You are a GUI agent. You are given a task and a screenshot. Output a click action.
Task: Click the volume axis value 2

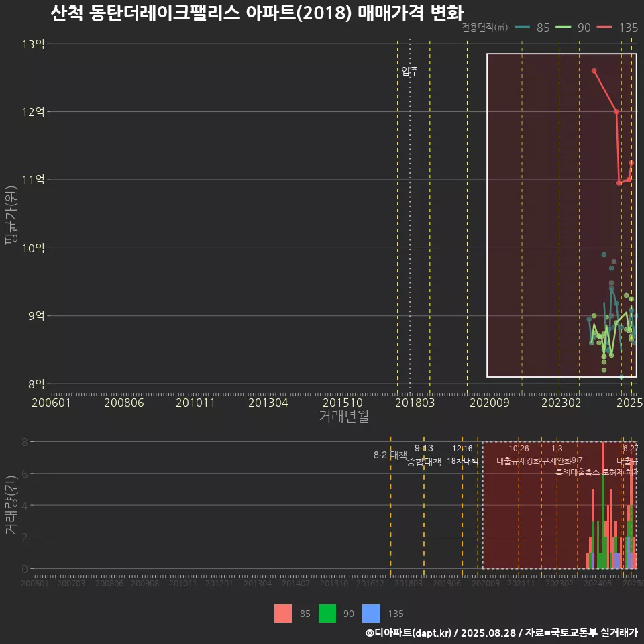pyautogui.click(x=25, y=537)
